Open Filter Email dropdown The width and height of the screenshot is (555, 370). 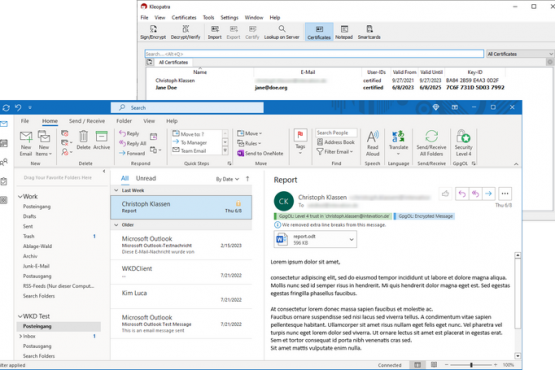pos(334,152)
